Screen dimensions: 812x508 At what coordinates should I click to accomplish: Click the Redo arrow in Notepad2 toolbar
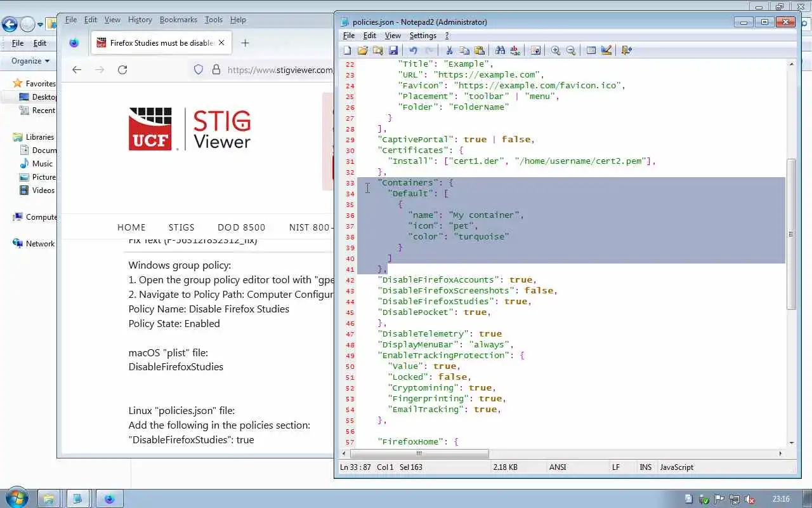click(x=429, y=50)
